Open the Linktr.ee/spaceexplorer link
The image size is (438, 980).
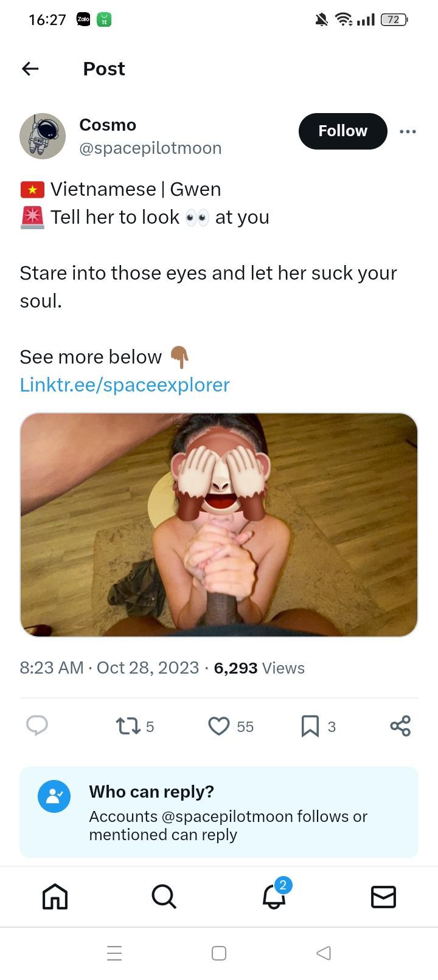pyautogui.click(x=125, y=385)
